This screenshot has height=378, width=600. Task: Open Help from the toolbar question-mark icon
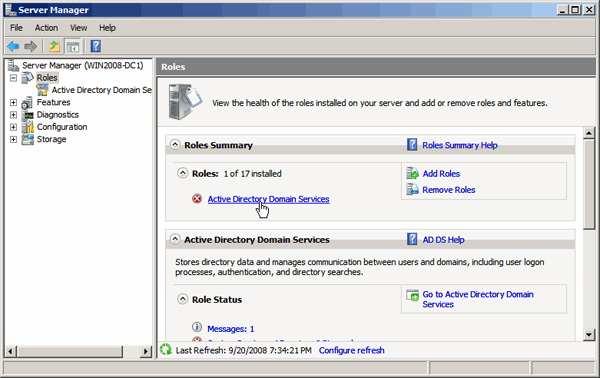[96, 46]
